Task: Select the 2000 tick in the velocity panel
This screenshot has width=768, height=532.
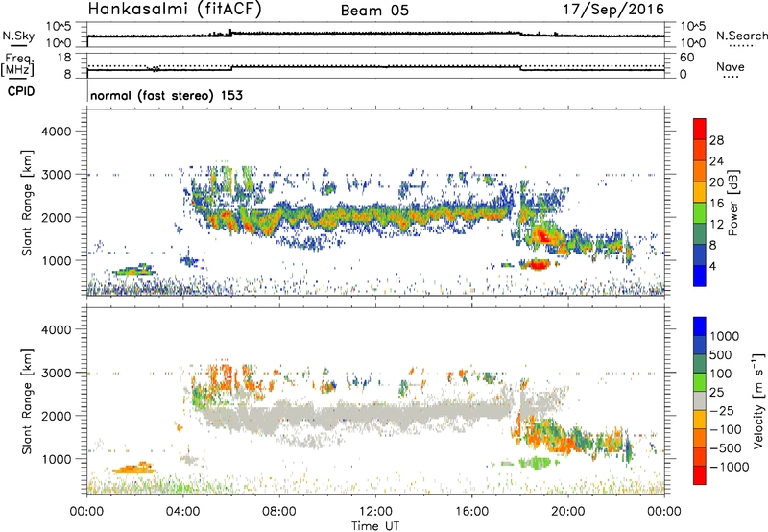Action: click(56, 416)
